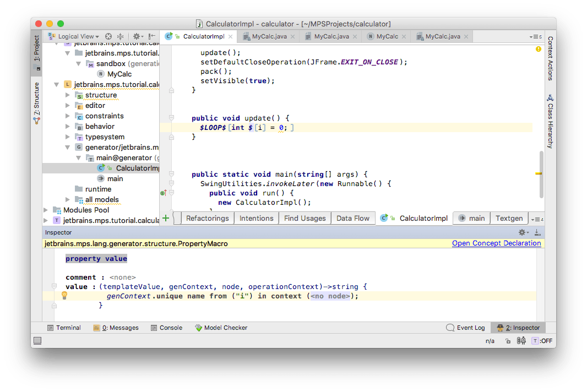Screen dimensions: 587x392
Task: Select the MyCalc editor tab
Action: tap(387, 36)
